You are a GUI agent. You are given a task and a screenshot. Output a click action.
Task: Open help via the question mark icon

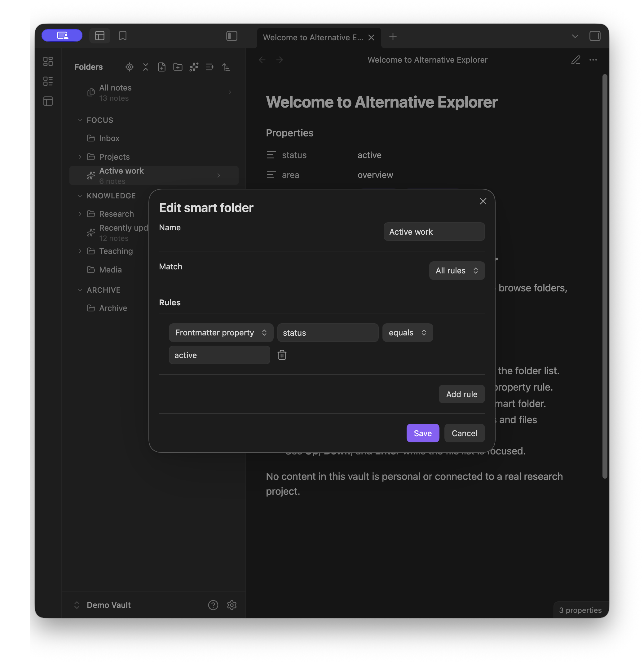pos(213,605)
